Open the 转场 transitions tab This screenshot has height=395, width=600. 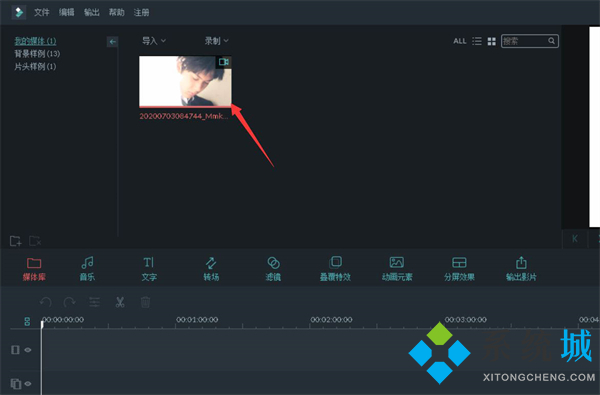point(211,269)
